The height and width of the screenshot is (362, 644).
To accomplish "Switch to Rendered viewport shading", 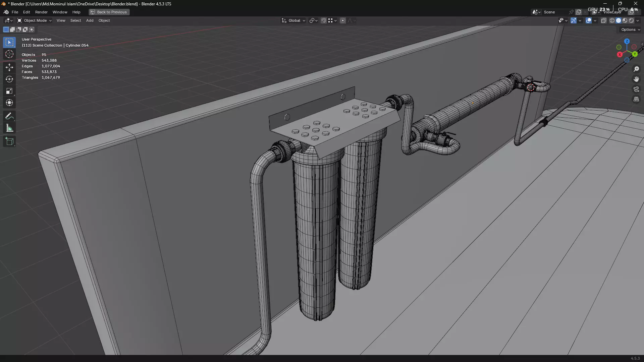I will (x=631, y=20).
